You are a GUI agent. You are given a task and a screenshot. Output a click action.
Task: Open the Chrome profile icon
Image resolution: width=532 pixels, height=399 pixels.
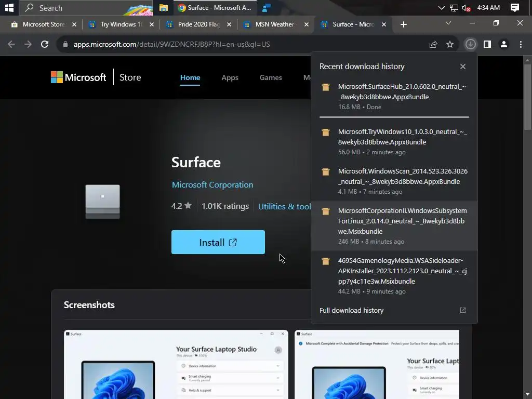pyautogui.click(x=504, y=44)
